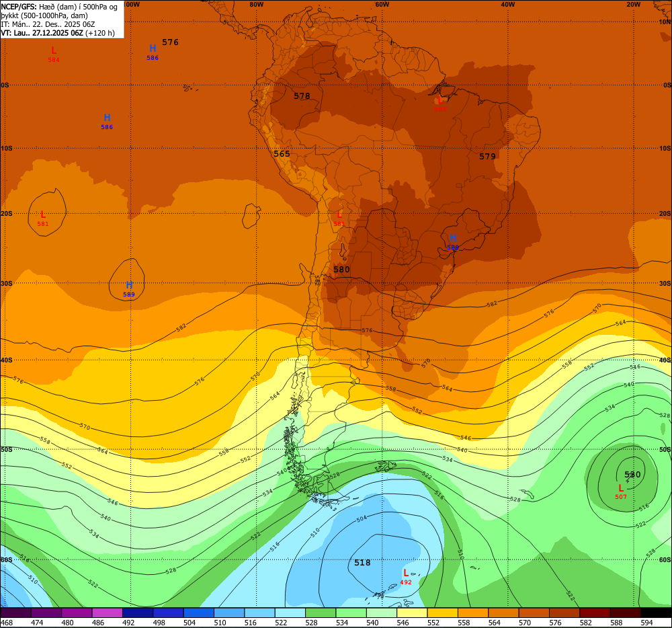
Task: Click the 60W longitude label
Action: (382, 4)
